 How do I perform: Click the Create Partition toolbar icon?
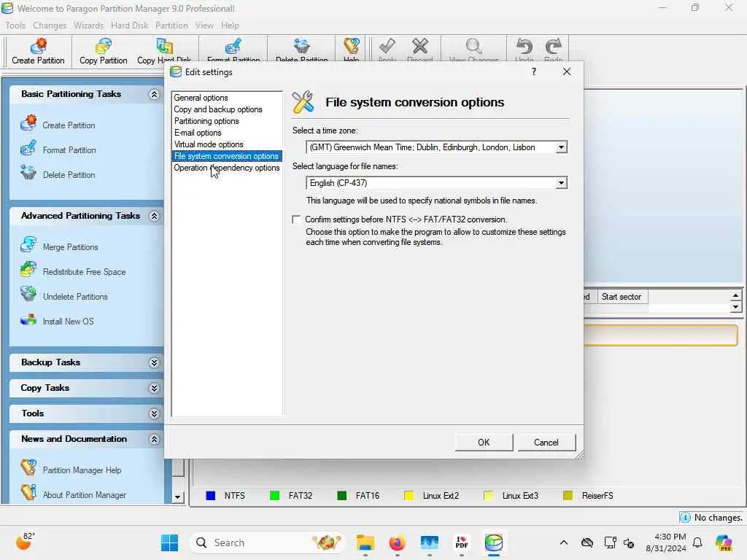(38, 46)
